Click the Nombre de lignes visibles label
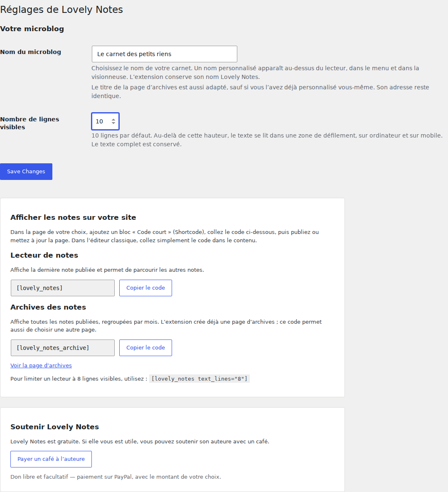The width and height of the screenshot is (448, 492). 30,123
